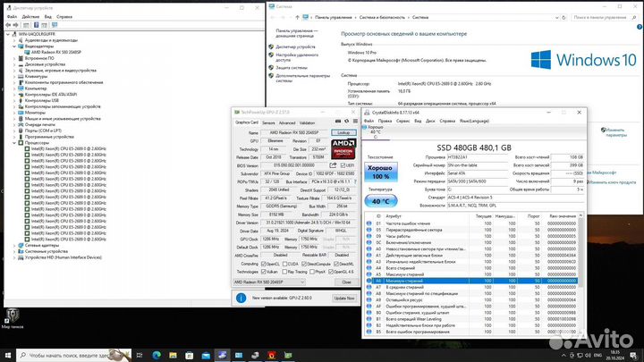Click the Close button in GPU-Z
Screen dimensions: 644x362
tap(346, 282)
